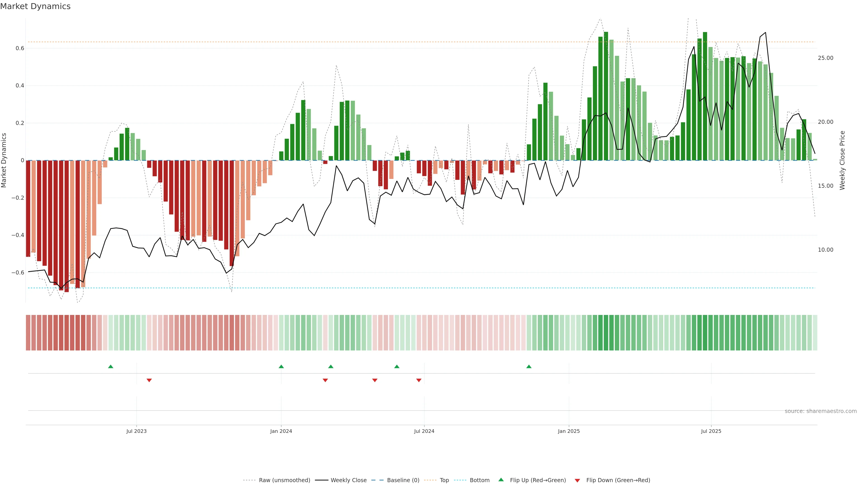Click the red flip-down marker nearest Jul 2024

pyautogui.click(x=419, y=380)
